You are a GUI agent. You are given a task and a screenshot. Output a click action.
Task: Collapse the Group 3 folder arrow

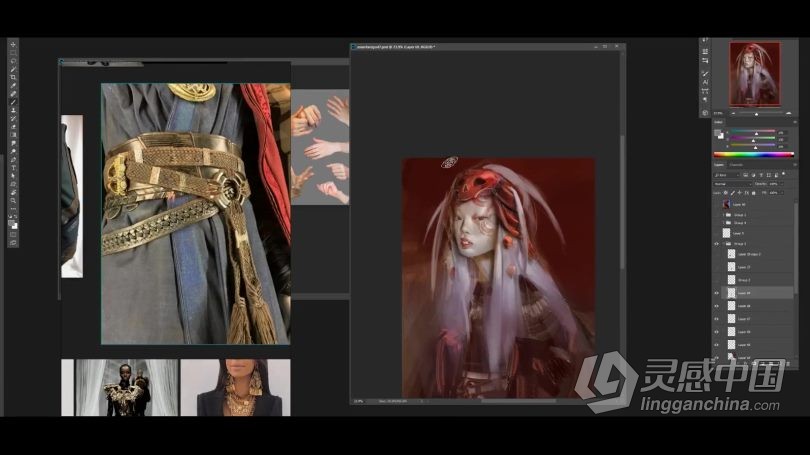pos(723,244)
